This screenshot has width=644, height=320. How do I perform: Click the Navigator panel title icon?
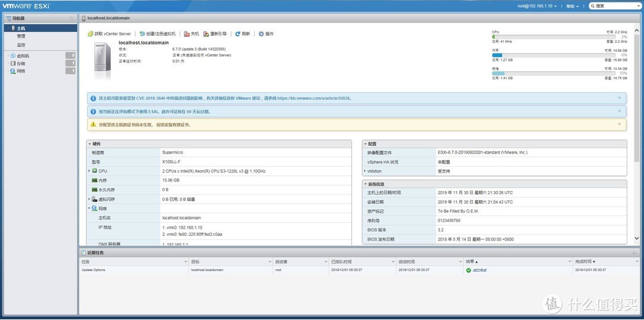(8, 19)
